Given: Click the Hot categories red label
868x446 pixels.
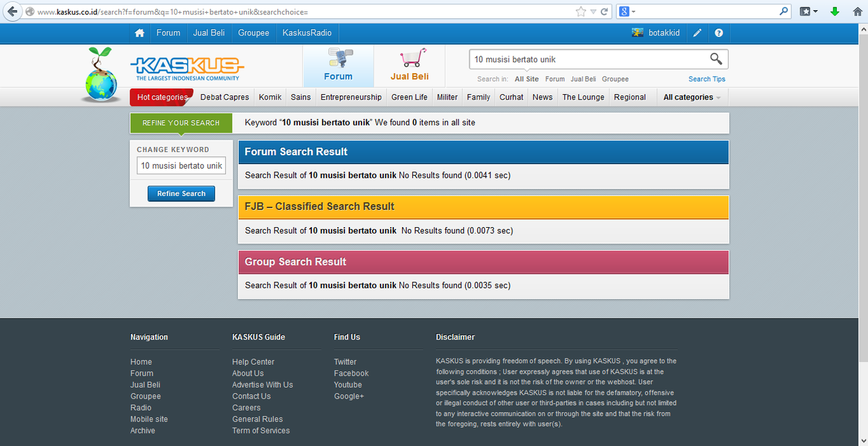Looking at the screenshot, I should click(x=162, y=98).
